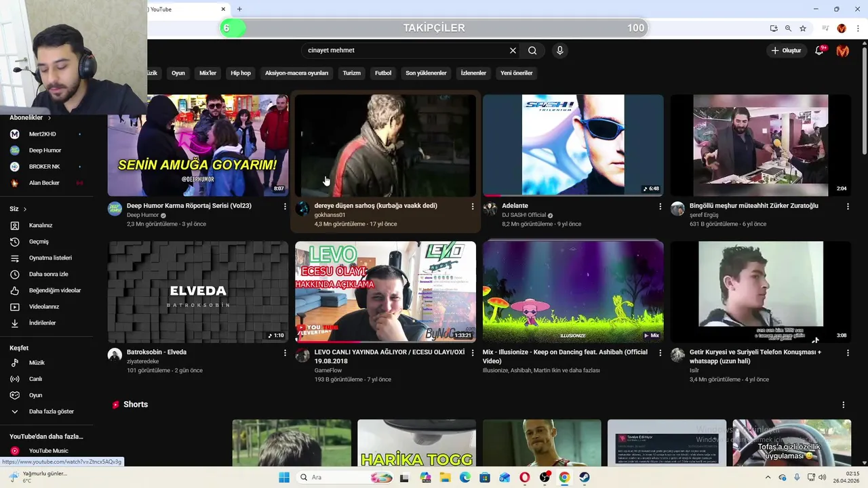Open the şeref Ergüş channel avatar

coord(677,208)
